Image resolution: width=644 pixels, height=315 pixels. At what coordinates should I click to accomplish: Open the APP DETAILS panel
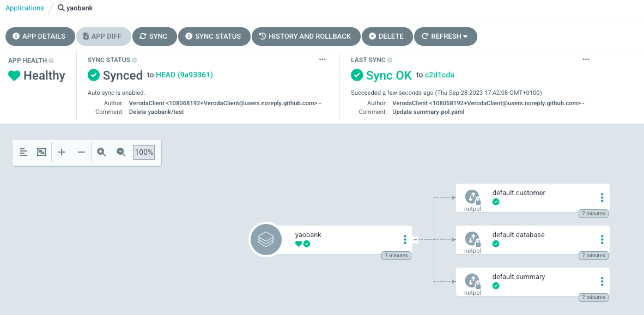pyautogui.click(x=40, y=36)
